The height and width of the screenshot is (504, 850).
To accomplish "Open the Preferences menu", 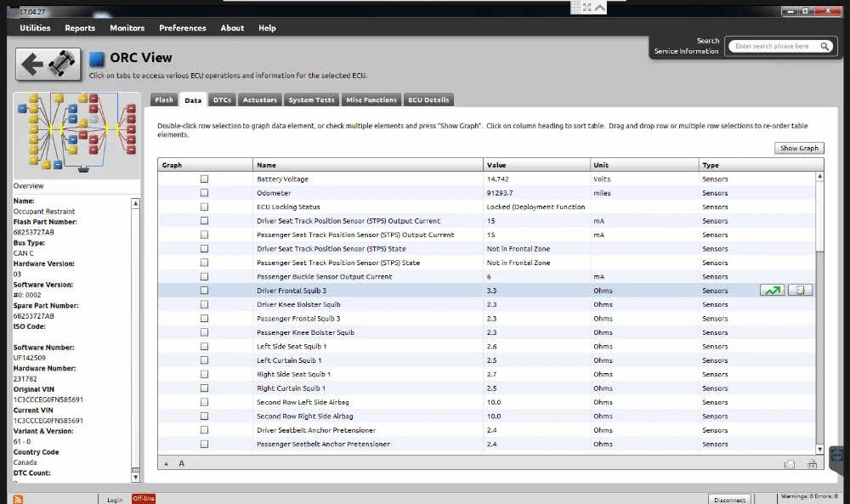I will coord(183,28).
